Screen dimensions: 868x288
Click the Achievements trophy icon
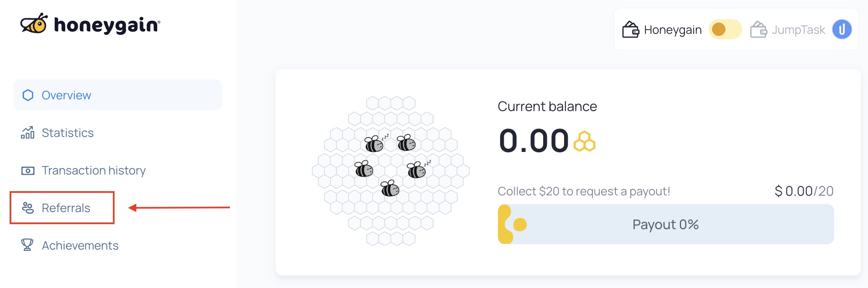pyautogui.click(x=27, y=245)
